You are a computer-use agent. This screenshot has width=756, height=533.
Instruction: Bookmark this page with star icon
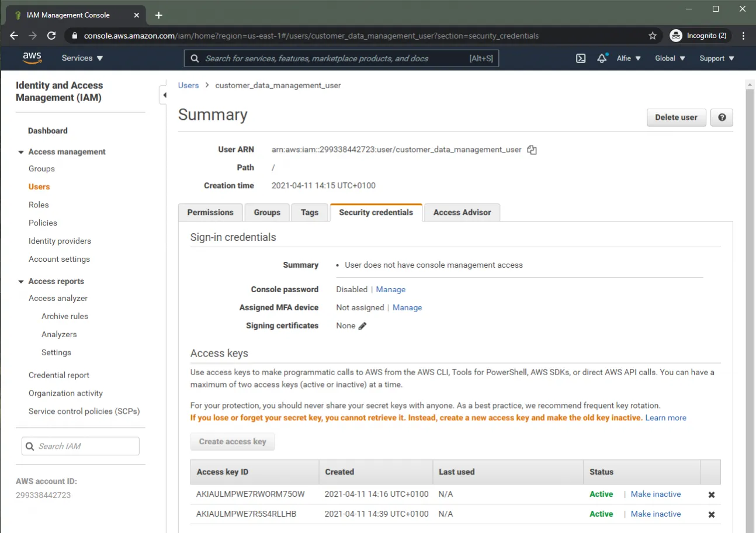pos(653,36)
